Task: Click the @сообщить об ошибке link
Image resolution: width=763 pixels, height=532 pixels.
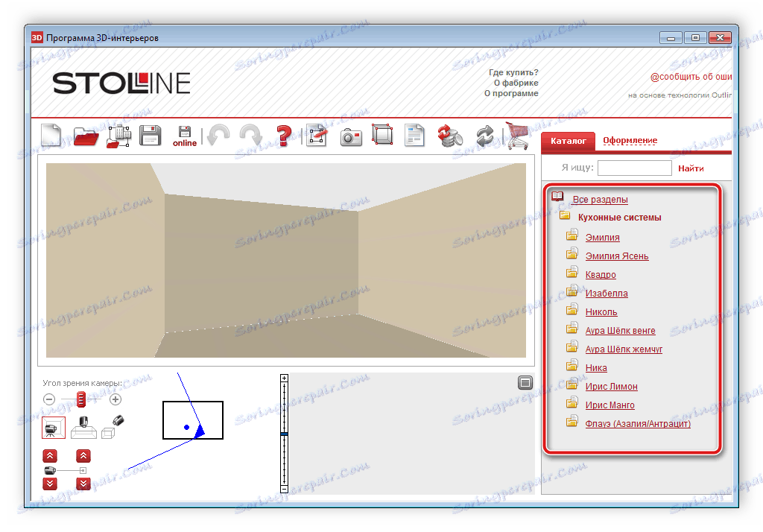Action: coord(691,77)
